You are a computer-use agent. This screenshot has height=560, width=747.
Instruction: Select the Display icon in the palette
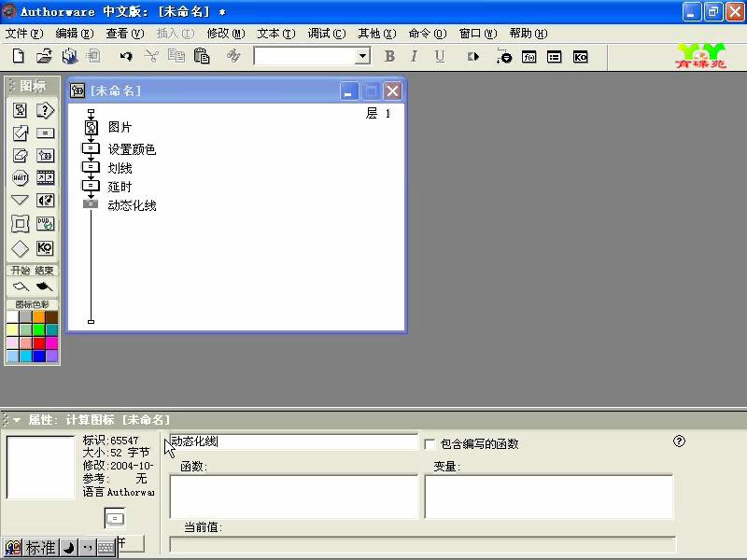coord(20,110)
